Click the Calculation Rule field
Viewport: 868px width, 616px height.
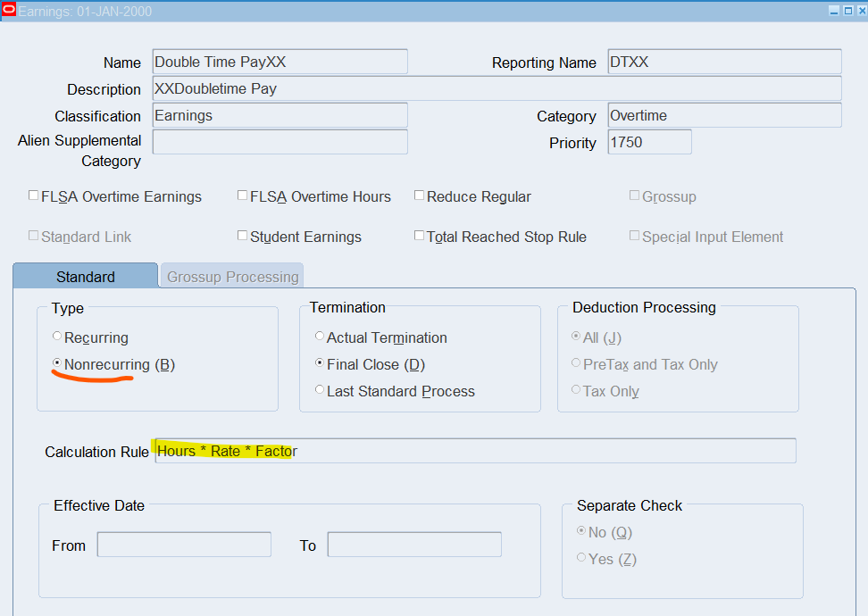point(473,451)
